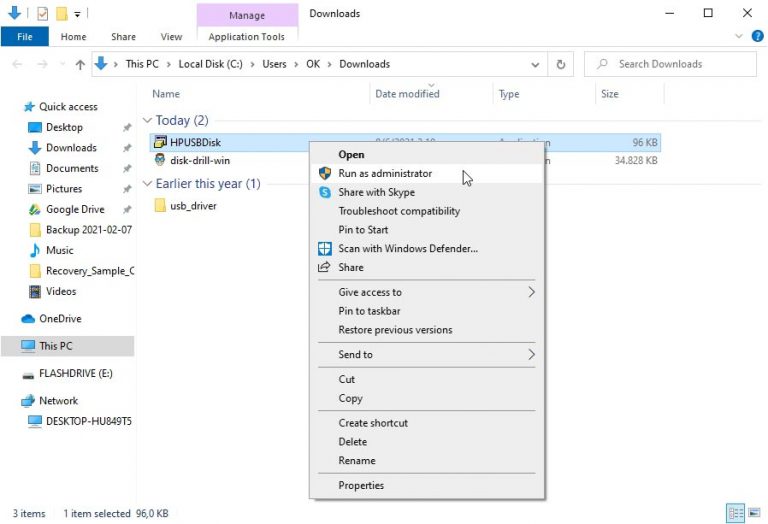The width and height of the screenshot is (768, 524).
Task: Click the Up one level arrow
Action: tap(80, 64)
